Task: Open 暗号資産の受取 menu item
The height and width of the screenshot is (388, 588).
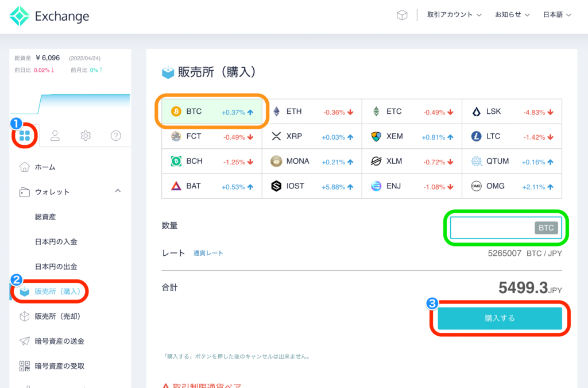Action: pyautogui.click(x=52, y=366)
